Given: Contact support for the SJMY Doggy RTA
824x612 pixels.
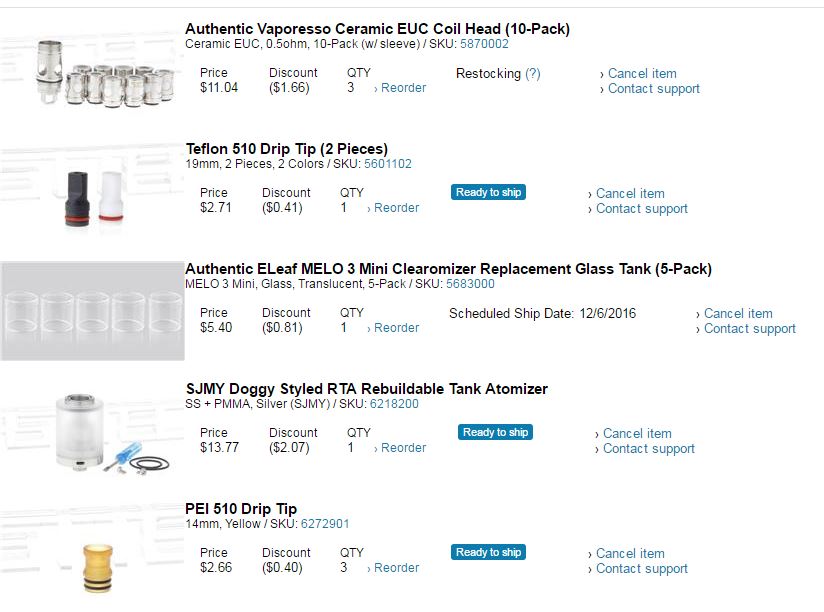Looking at the screenshot, I should [648, 449].
